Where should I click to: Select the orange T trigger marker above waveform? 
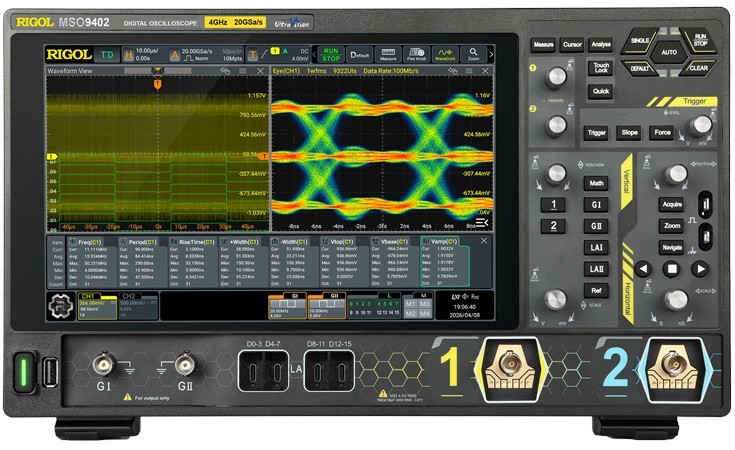click(158, 84)
